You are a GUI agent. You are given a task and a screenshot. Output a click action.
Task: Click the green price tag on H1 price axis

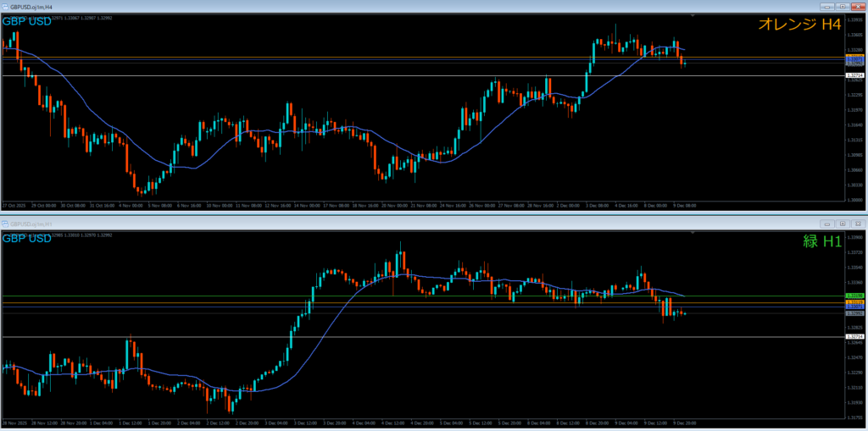(x=854, y=296)
